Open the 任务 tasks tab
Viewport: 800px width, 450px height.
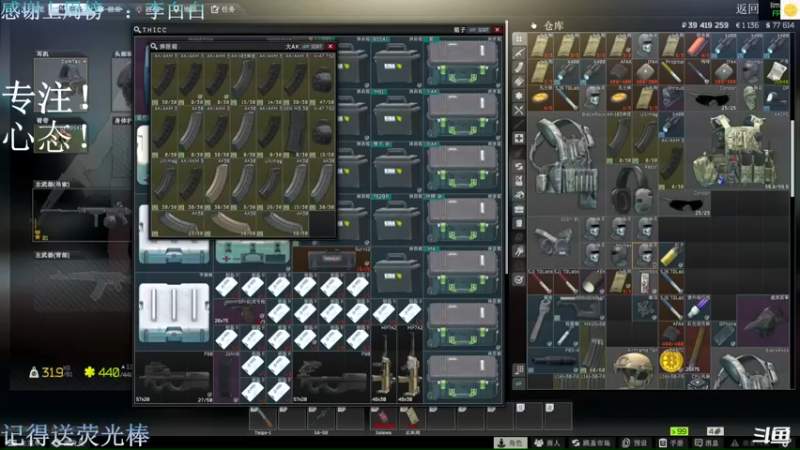click(223, 9)
